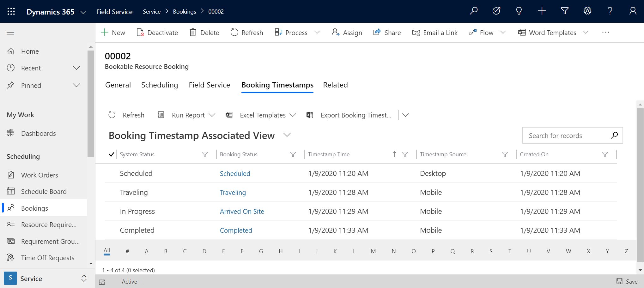
Task: Click the lightbulb assistant icon
Action: pyautogui.click(x=519, y=11)
